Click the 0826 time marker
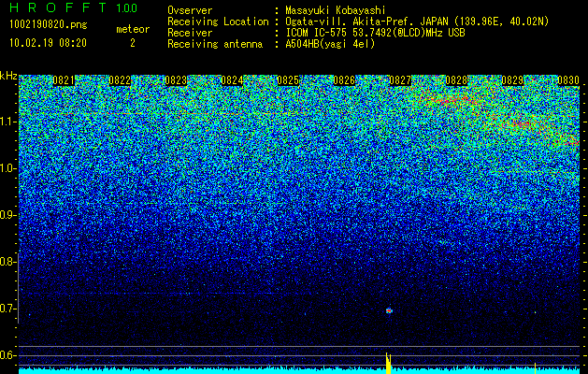Viewport: 588px width, 374px height. (344, 80)
